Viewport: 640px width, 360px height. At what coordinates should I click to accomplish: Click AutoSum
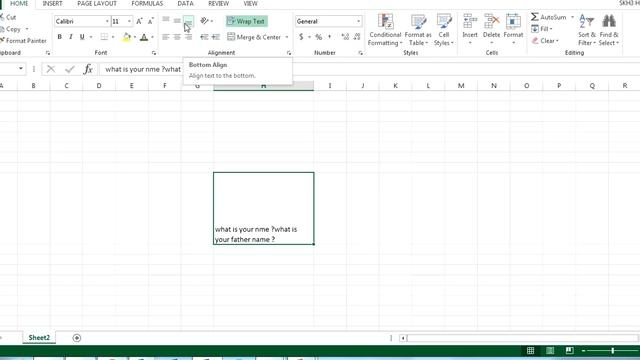click(549, 17)
